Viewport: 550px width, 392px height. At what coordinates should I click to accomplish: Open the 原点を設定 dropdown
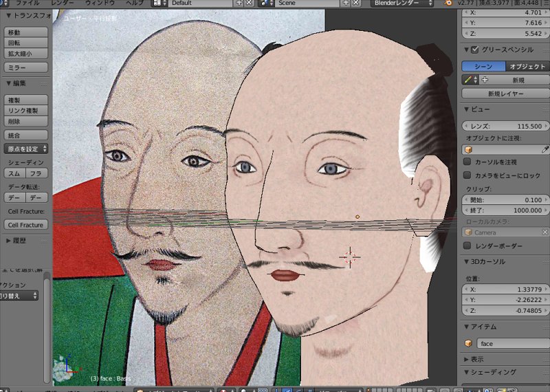point(26,149)
